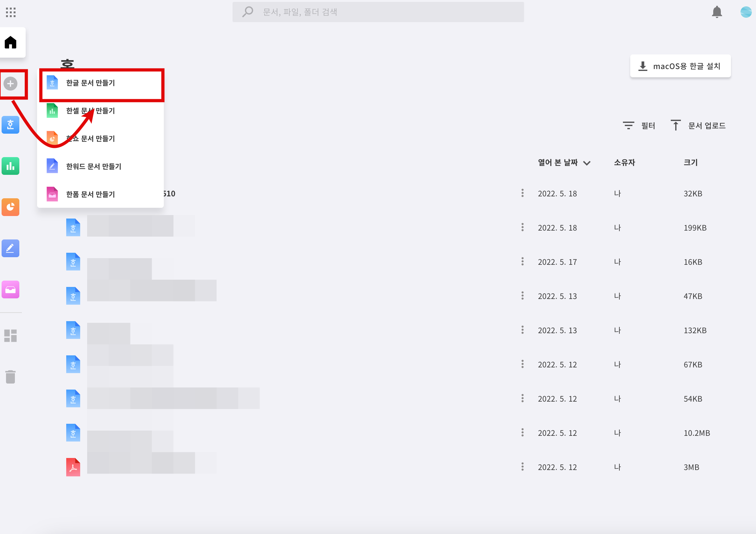Open more options for 199KB file

pyautogui.click(x=522, y=227)
